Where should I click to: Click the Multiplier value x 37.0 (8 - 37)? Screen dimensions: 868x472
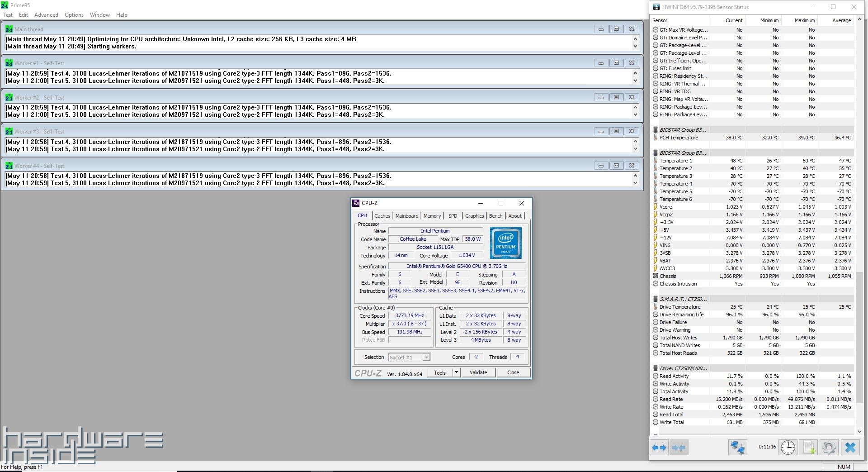(410, 324)
